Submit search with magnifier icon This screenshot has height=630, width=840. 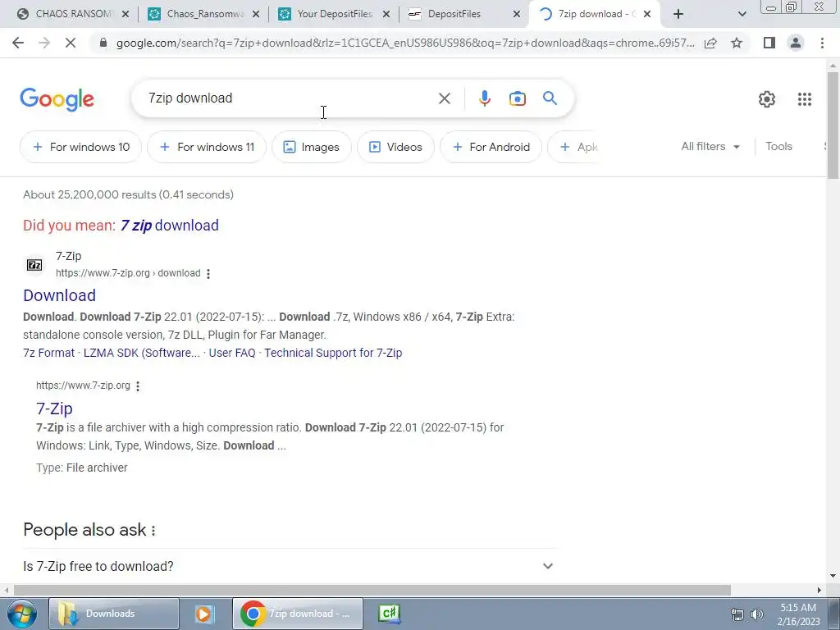click(x=550, y=98)
